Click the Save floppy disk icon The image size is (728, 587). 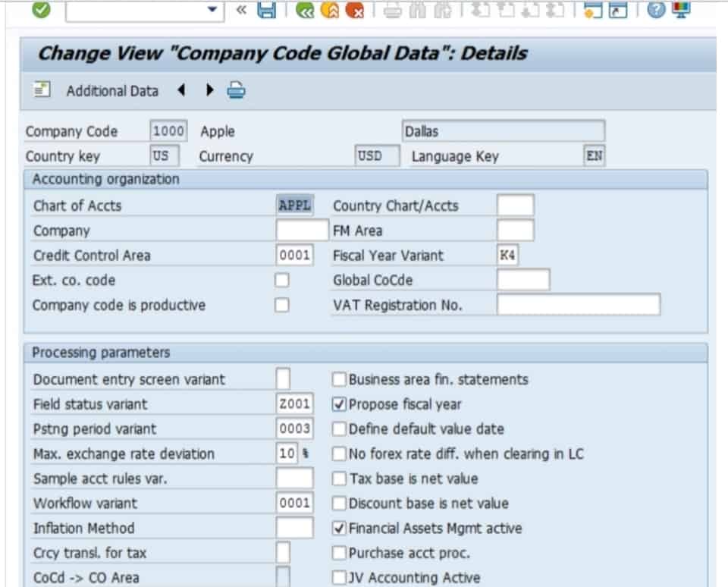coord(267,10)
